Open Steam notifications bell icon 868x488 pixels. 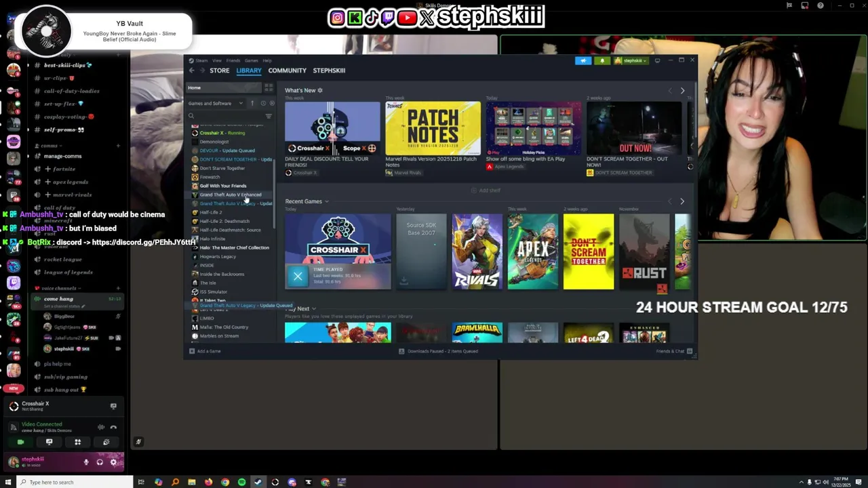[602, 60]
